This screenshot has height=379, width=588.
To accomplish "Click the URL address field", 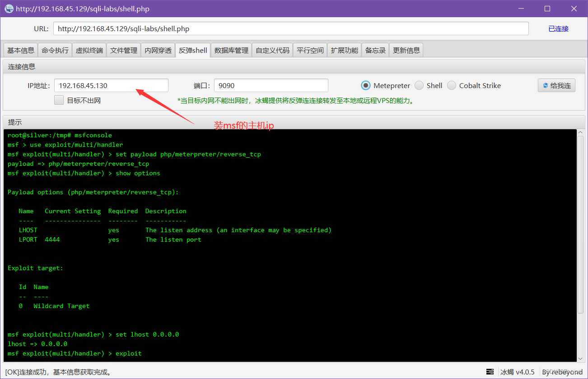I will (x=291, y=28).
